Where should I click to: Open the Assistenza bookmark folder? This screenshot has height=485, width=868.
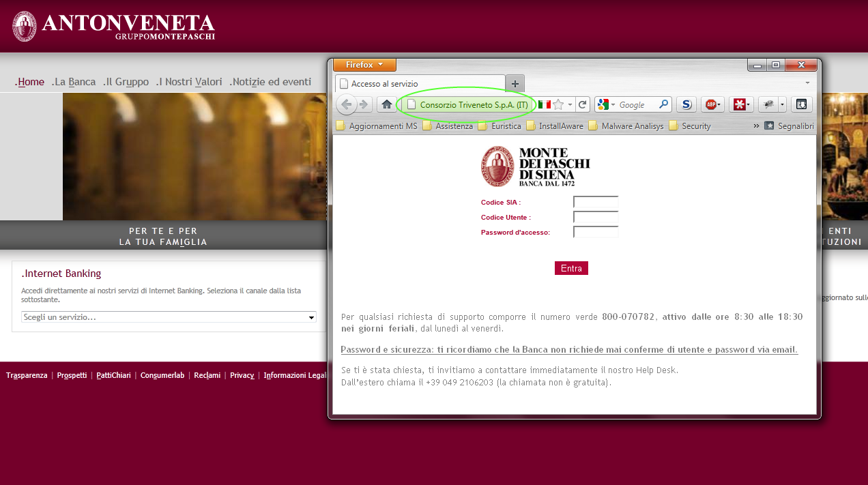[x=448, y=126]
